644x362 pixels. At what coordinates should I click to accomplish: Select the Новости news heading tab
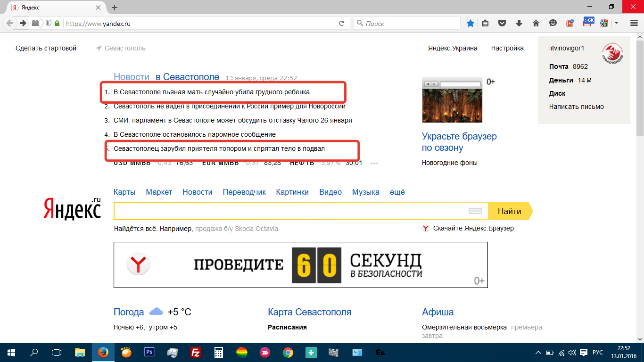click(132, 77)
